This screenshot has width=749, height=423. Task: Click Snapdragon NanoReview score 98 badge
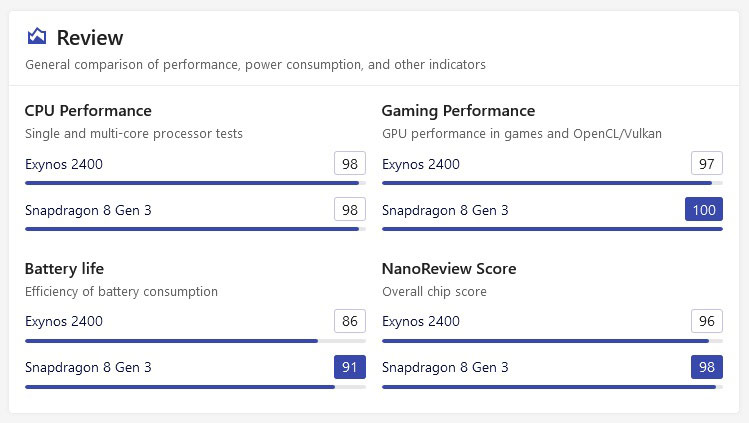(x=707, y=368)
